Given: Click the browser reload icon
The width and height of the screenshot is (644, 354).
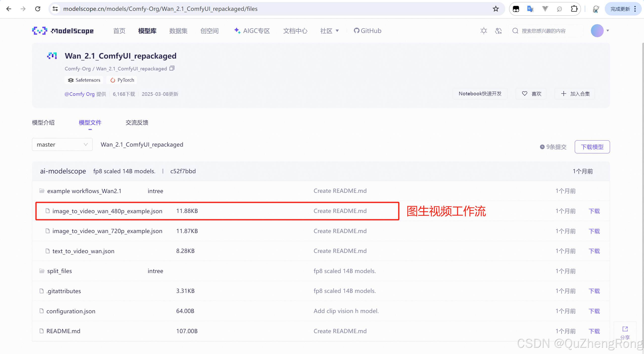Looking at the screenshot, I should click(x=38, y=9).
